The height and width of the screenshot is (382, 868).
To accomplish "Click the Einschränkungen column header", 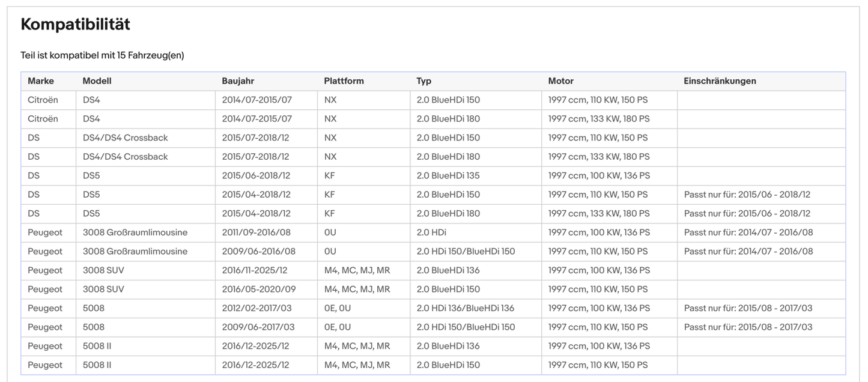I will pos(720,81).
